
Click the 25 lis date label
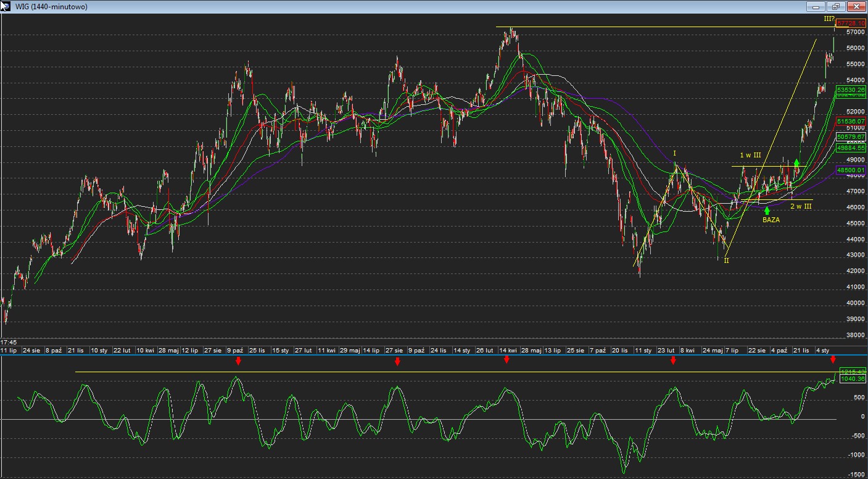(257, 350)
